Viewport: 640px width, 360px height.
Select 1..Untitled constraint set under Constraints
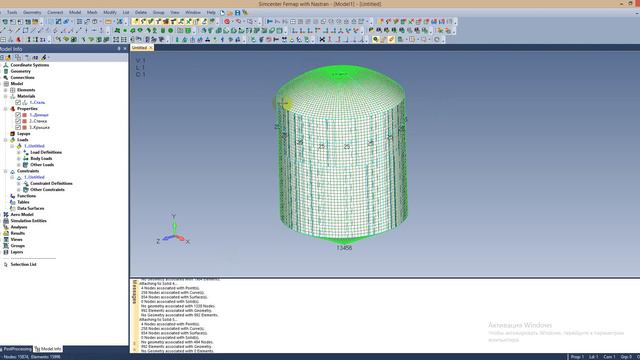tap(34, 177)
